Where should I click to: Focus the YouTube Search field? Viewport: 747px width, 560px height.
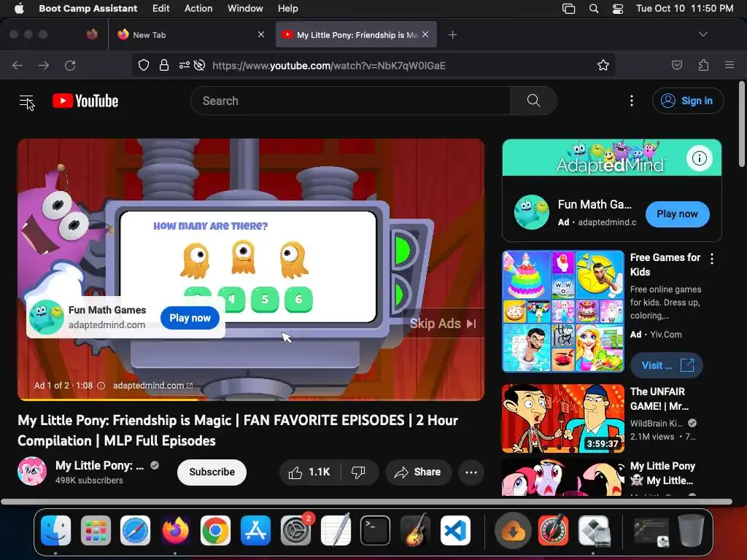click(351, 101)
